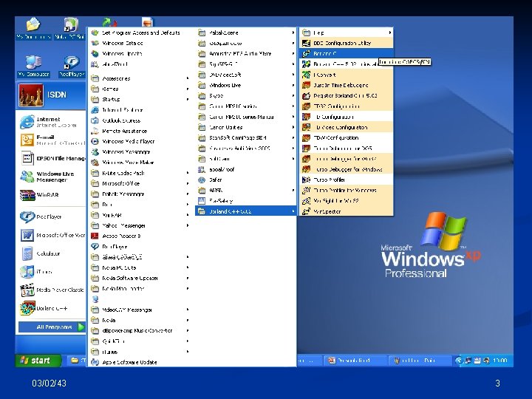The width and height of the screenshot is (532, 399).
Task: Open E-mail Microsoft Office Outlook pinned item
Action: 51,140
